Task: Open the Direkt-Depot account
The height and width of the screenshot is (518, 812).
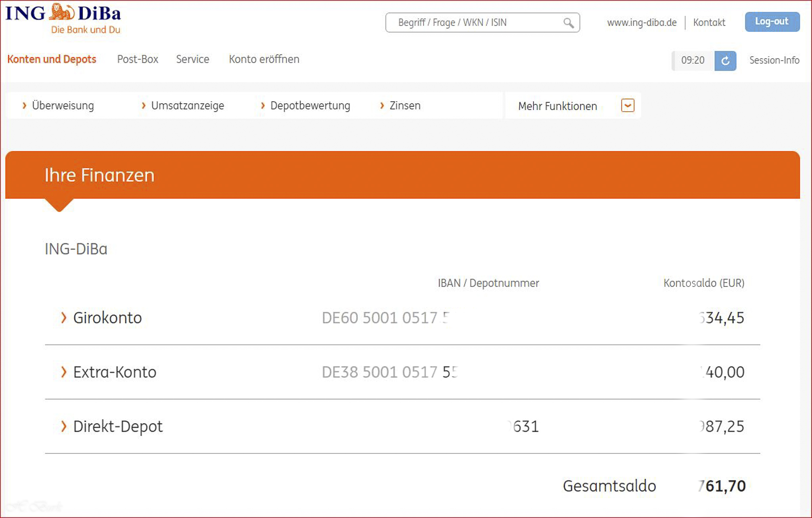Action: [x=118, y=427]
